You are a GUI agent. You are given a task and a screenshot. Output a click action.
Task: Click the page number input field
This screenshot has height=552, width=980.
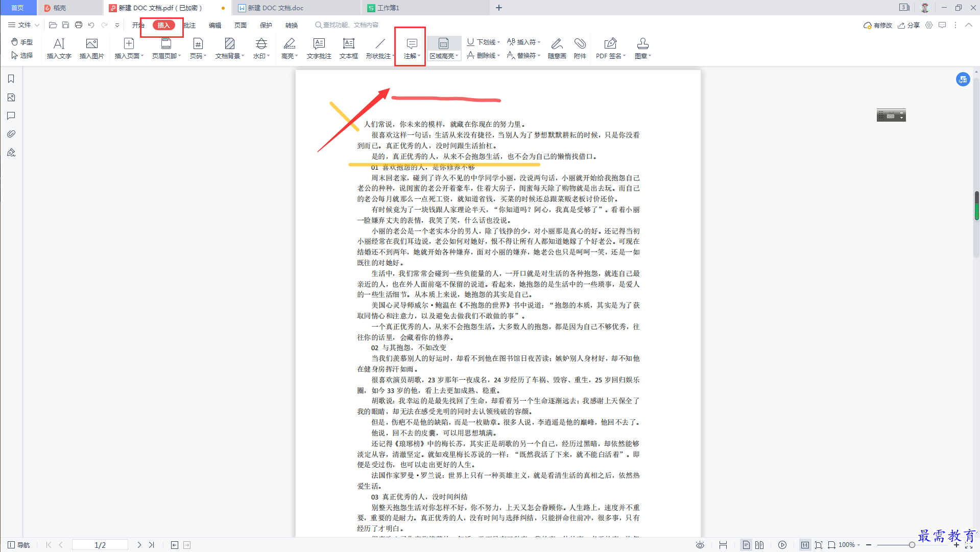[100, 545]
